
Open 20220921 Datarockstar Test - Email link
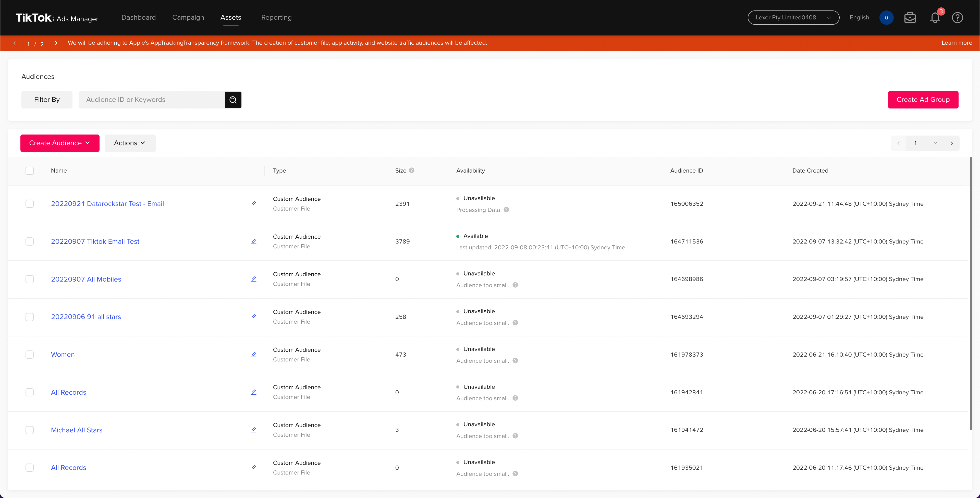click(107, 203)
